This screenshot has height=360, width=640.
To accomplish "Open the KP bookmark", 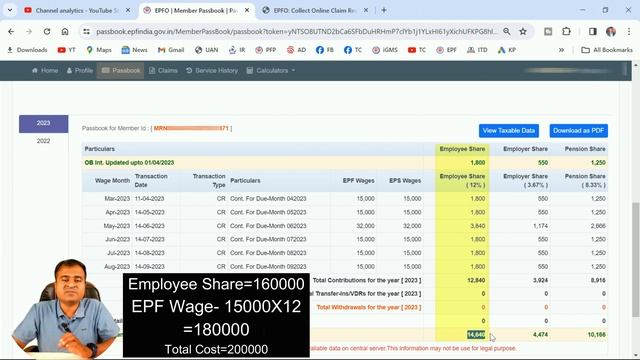I will tap(507, 50).
